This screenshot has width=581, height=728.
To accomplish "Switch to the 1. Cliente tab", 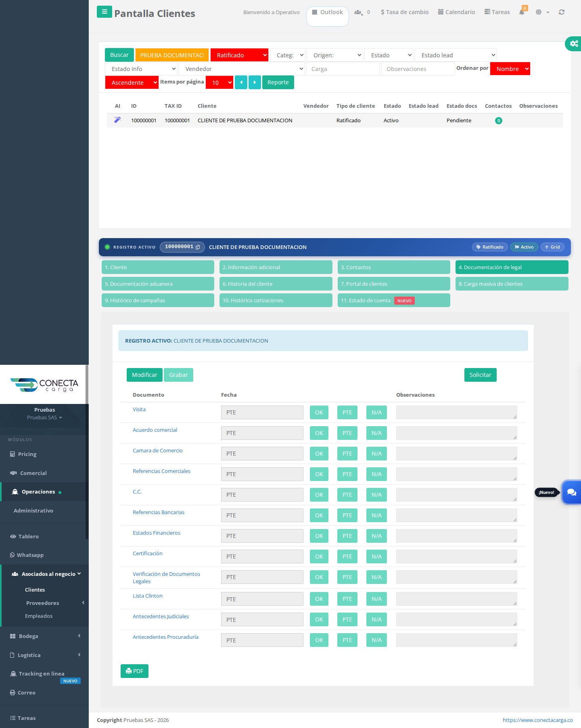I will (158, 267).
